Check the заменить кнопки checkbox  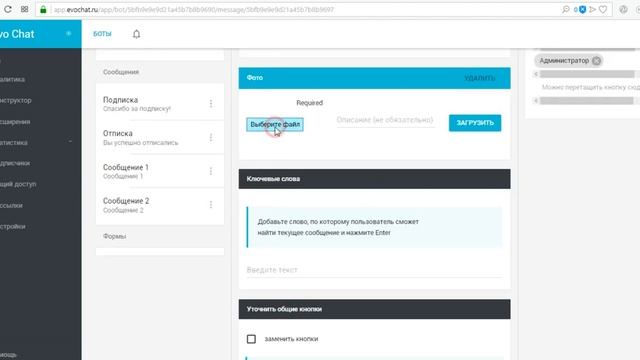251,339
